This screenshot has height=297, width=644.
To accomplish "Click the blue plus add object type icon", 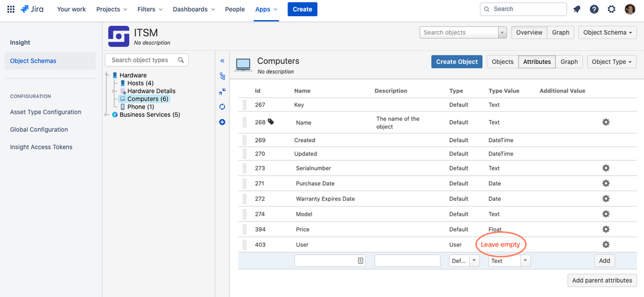I will coord(222,122).
